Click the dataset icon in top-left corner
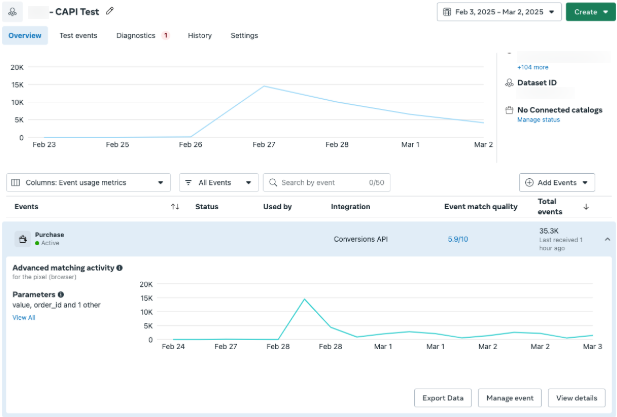 (x=12, y=12)
